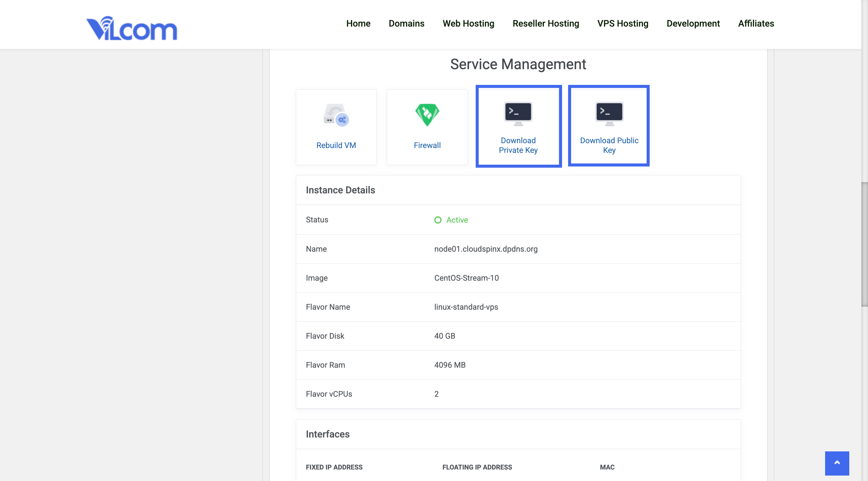
Task: Click the green Active status indicator
Action: pyautogui.click(x=438, y=220)
